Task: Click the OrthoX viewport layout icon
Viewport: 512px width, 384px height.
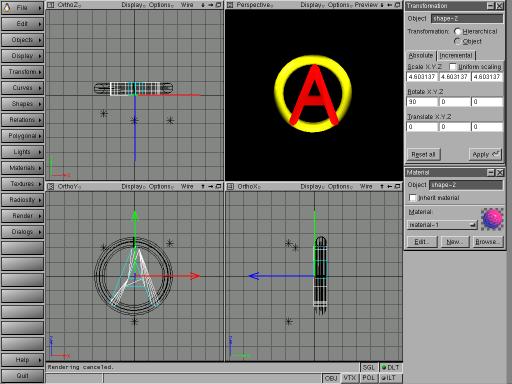Action: coord(230,187)
